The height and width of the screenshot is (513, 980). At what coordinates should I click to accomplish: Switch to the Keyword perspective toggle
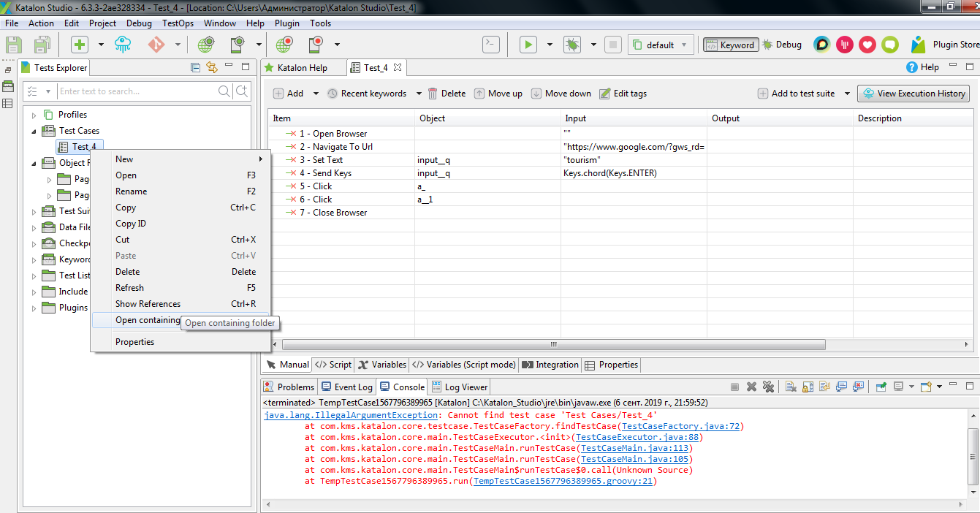coord(731,45)
